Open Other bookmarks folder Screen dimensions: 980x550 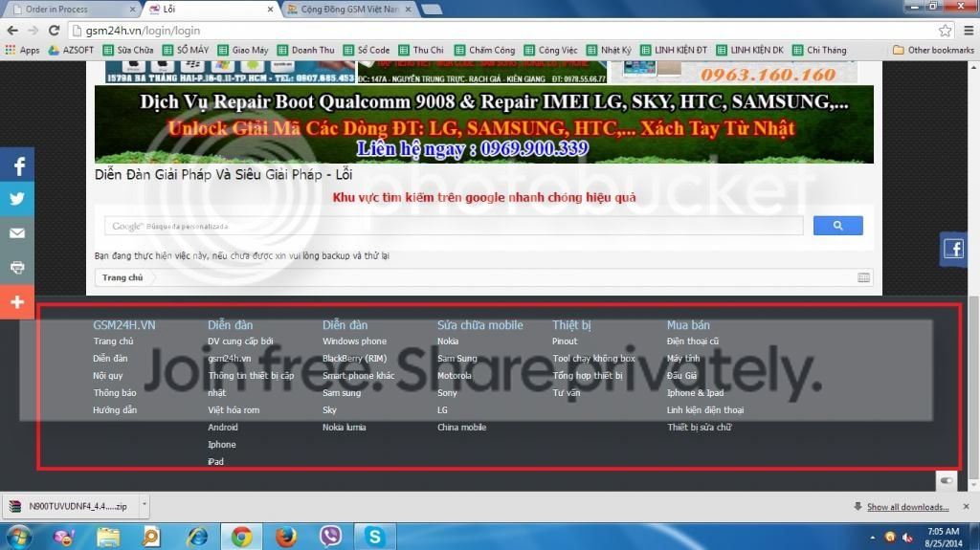933,50
